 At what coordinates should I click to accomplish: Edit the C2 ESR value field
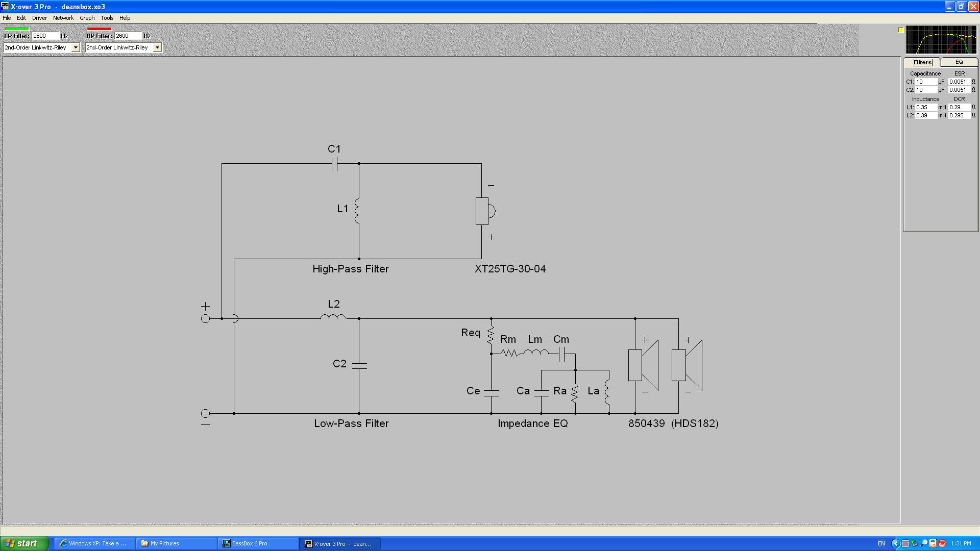tap(959, 90)
